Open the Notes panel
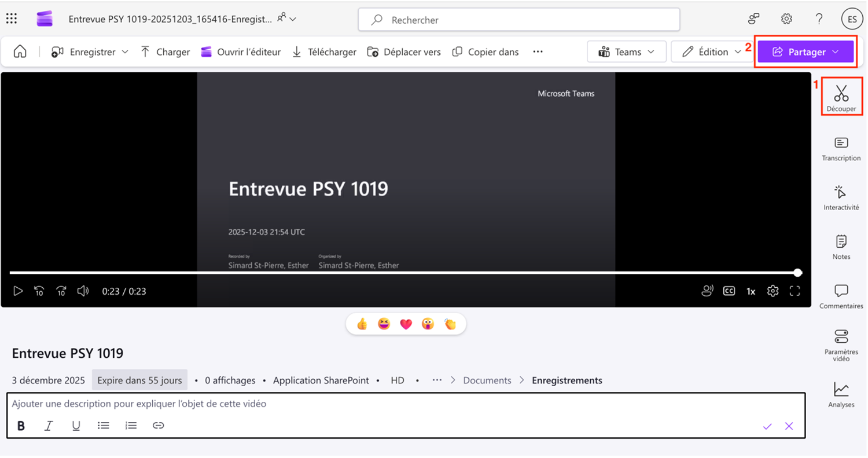The height and width of the screenshot is (458, 868). (x=841, y=247)
